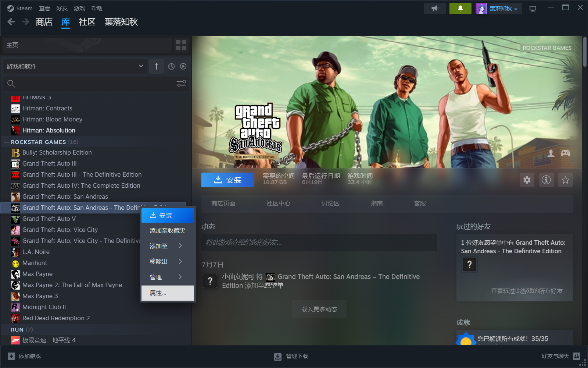The width and height of the screenshot is (588, 368).
Task: Open the 游戏和软件 category dropdown
Action: click(x=75, y=66)
